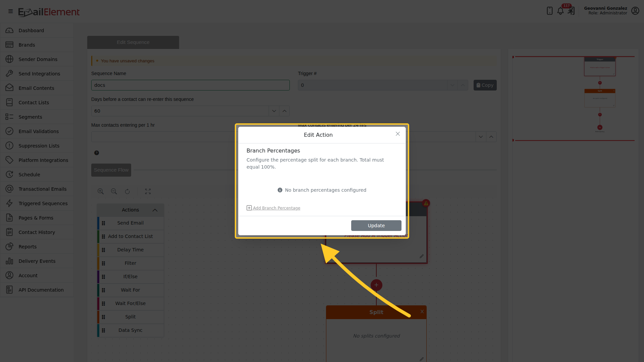
Task: Select the Filter action
Action: [x=130, y=263]
